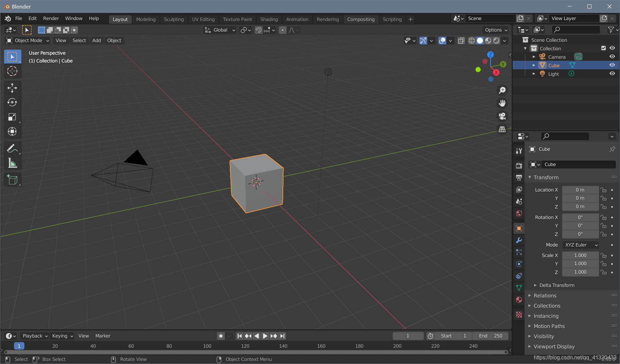The height and width of the screenshot is (364, 620).
Task: Enable auto keying record button
Action: click(221, 336)
